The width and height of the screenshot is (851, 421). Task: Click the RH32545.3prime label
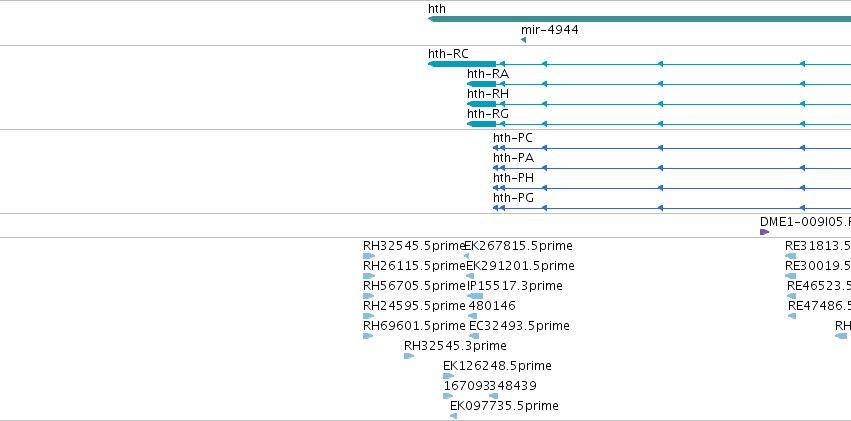coord(455,346)
